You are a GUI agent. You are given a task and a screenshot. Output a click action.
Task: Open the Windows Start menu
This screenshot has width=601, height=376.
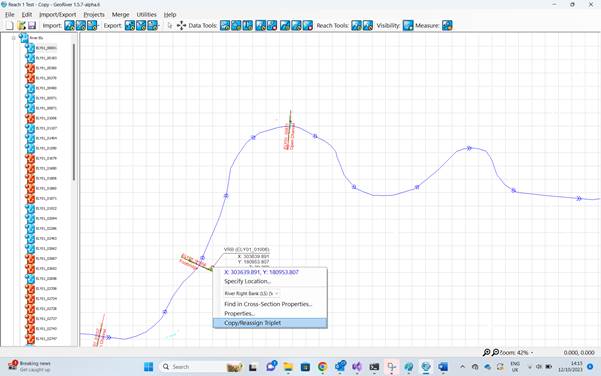(x=148, y=367)
